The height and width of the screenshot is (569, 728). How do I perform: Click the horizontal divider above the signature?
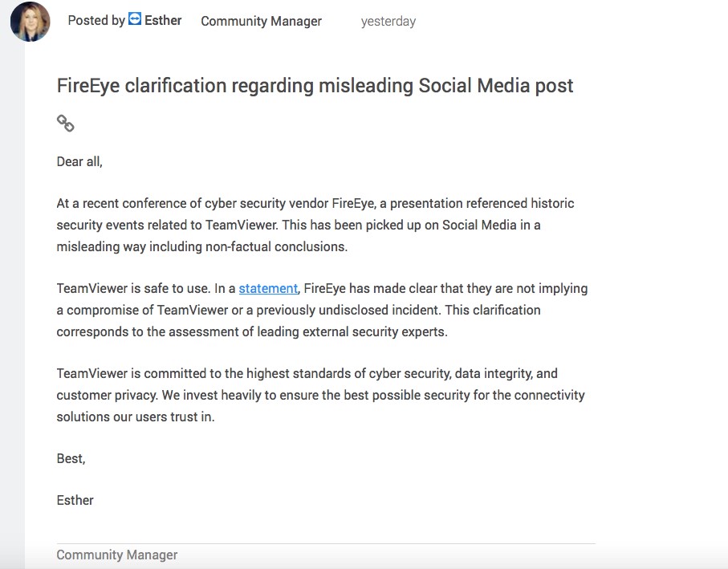[x=326, y=543]
